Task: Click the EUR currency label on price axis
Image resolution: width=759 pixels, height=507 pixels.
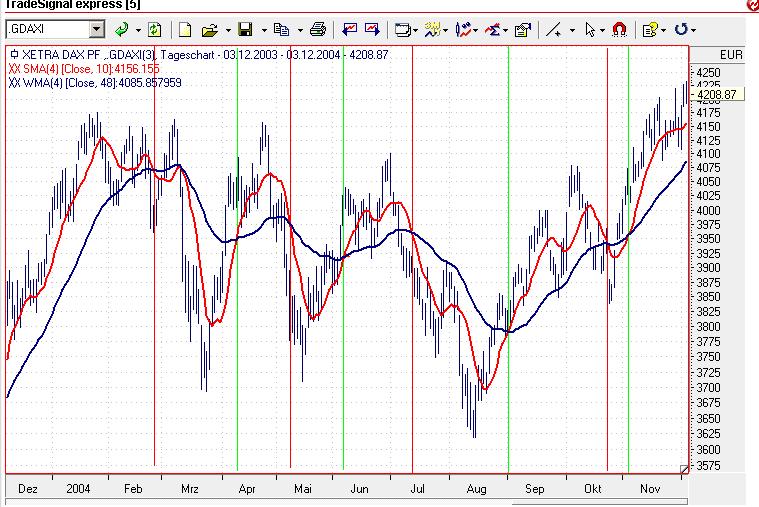Action: pyautogui.click(x=731, y=55)
